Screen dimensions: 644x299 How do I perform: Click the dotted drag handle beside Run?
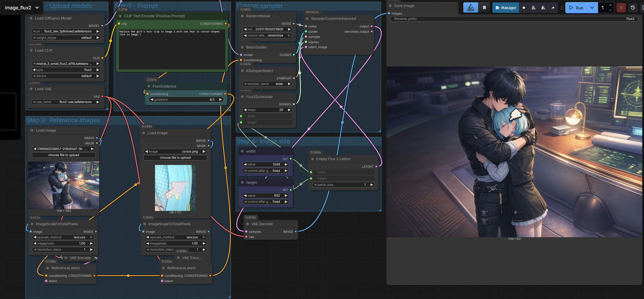[562, 8]
